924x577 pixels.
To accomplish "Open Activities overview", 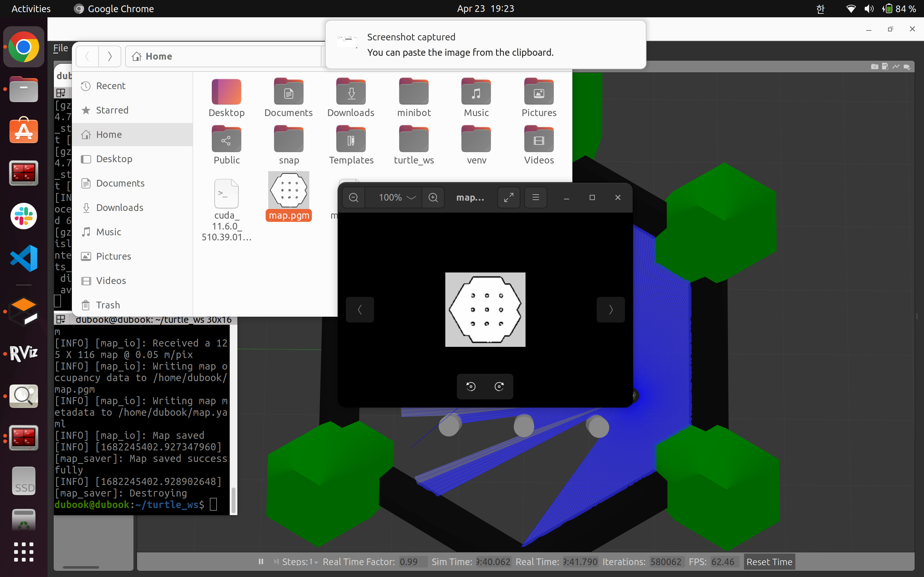I will [x=31, y=8].
